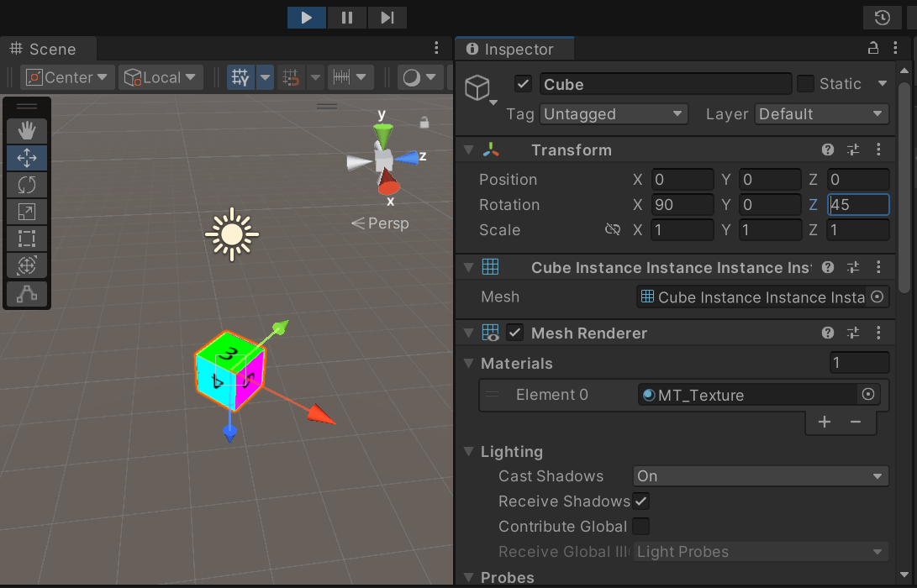Select the Rotate tool
The height and width of the screenshot is (588, 917).
point(27,185)
